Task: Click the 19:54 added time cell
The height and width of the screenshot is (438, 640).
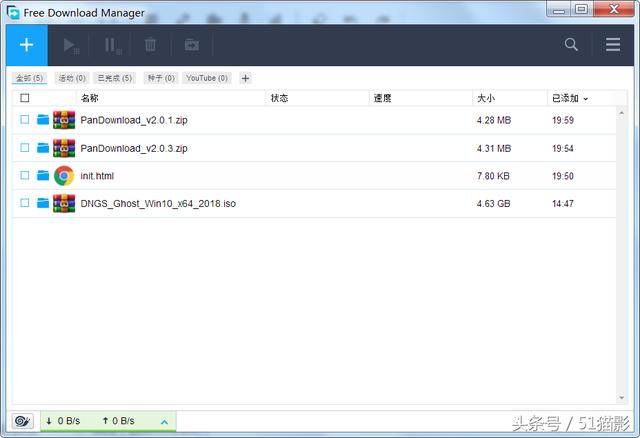Action: pos(563,148)
